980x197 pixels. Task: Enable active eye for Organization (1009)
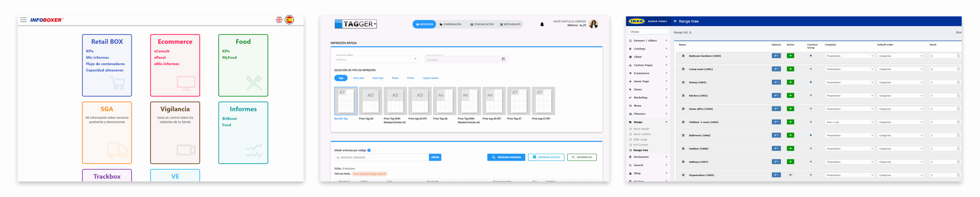click(x=790, y=175)
